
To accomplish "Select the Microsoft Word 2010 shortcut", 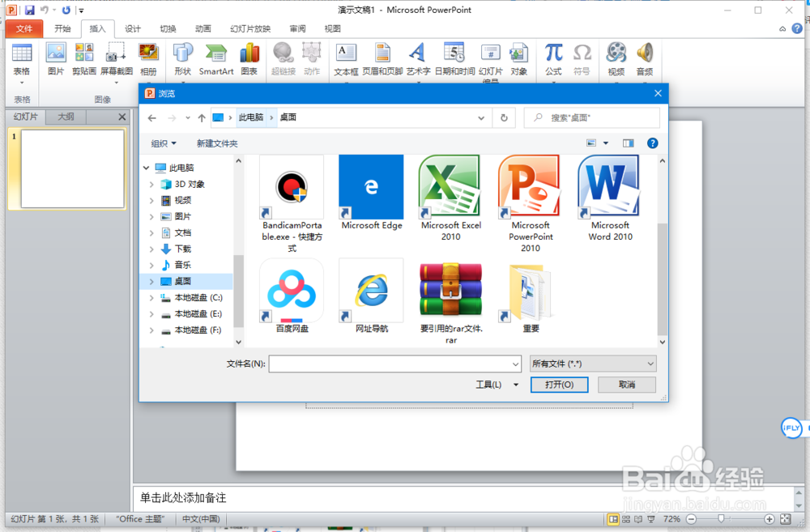I will tap(610, 198).
